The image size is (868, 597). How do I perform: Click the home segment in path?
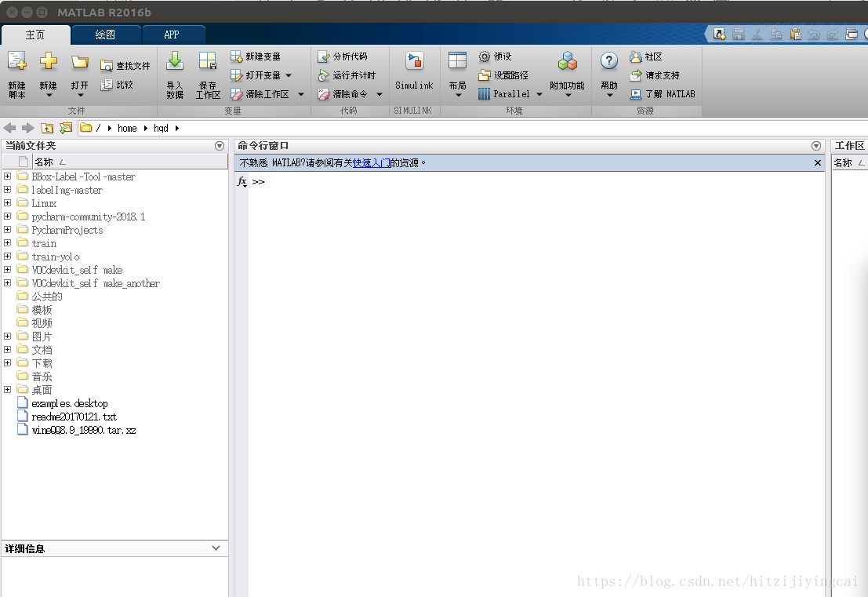point(127,128)
